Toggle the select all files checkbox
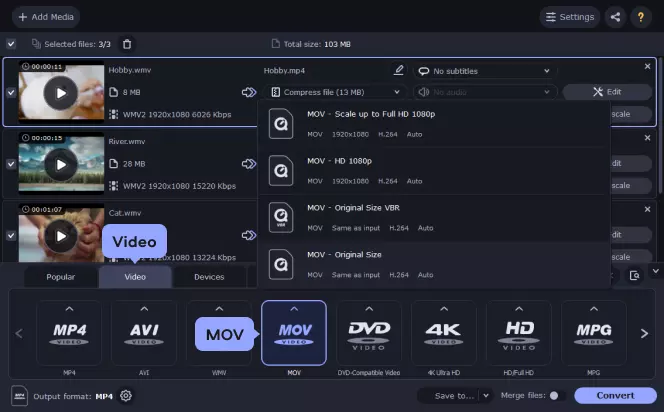Image resolution: width=664 pixels, height=412 pixels. pos(11,44)
